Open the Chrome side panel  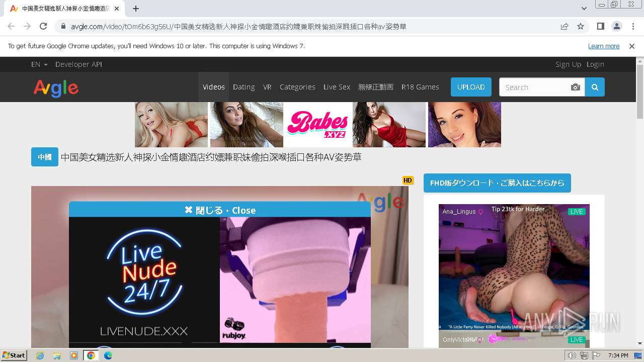point(600,26)
